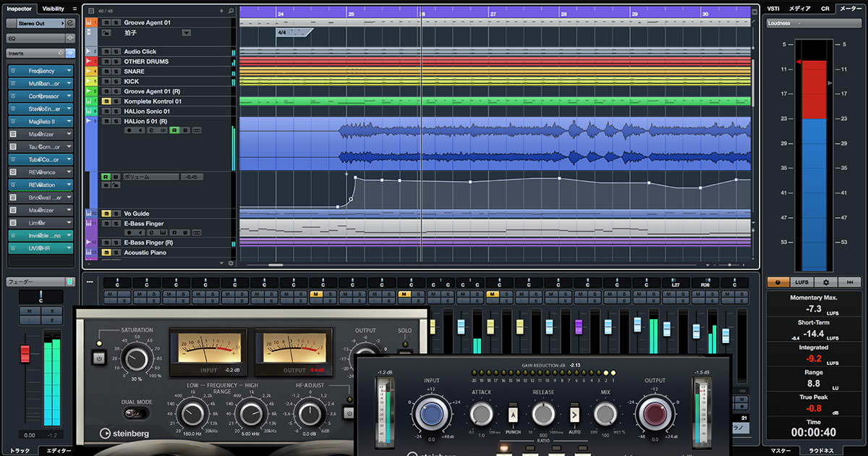The image size is (868, 456).
Task: Select the マスター tab at bottom right
Action: (x=781, y=450)
